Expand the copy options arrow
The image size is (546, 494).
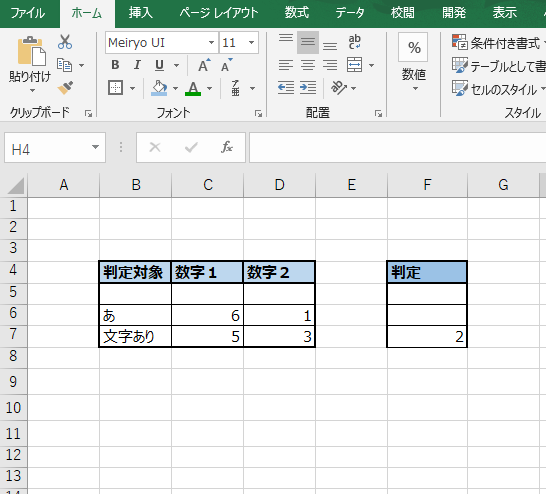(x=81, y=65)
